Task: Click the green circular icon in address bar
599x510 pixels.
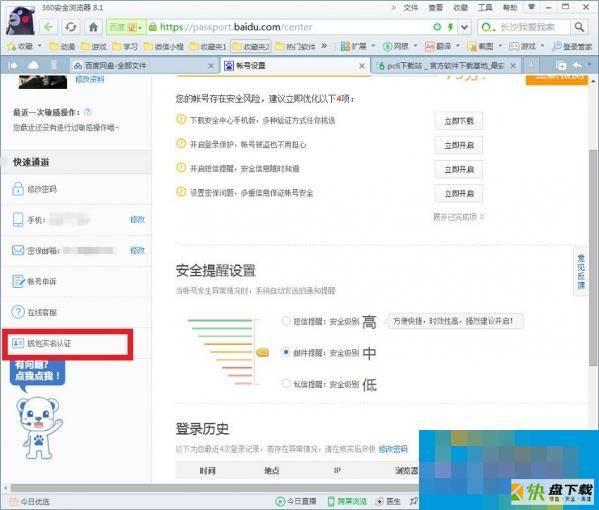Action: pos(437,27)
